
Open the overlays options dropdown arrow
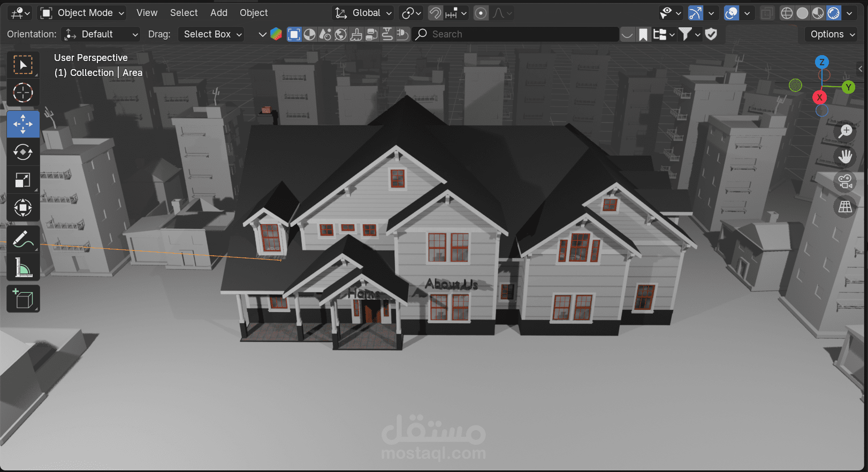[747, 13]
